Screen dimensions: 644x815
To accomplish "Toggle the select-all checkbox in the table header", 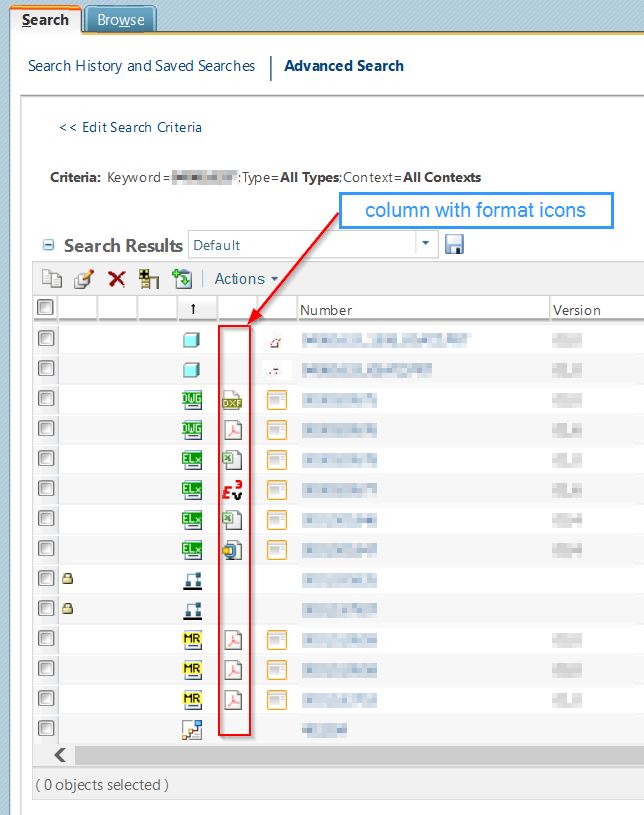I will (x=45, y=307).
